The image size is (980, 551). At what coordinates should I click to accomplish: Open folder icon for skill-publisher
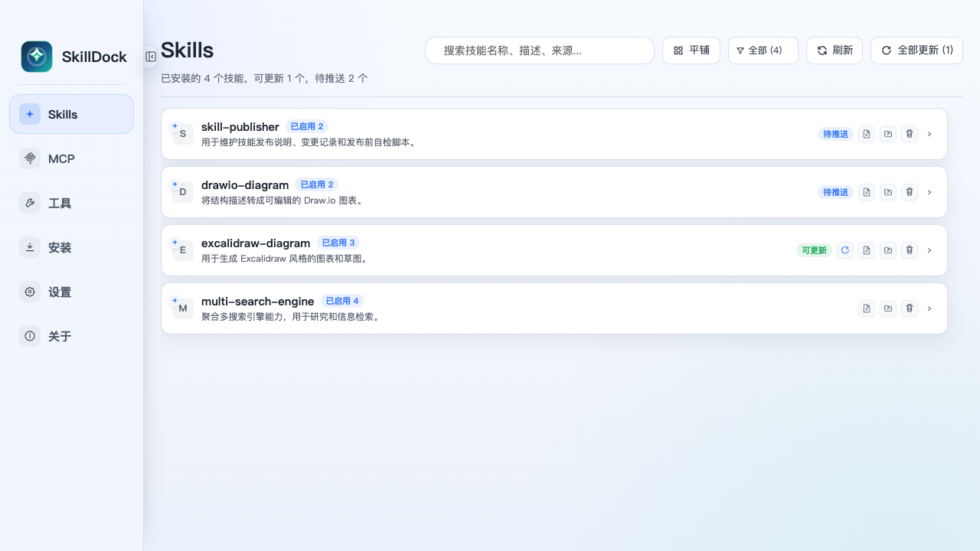coord(888,134)
